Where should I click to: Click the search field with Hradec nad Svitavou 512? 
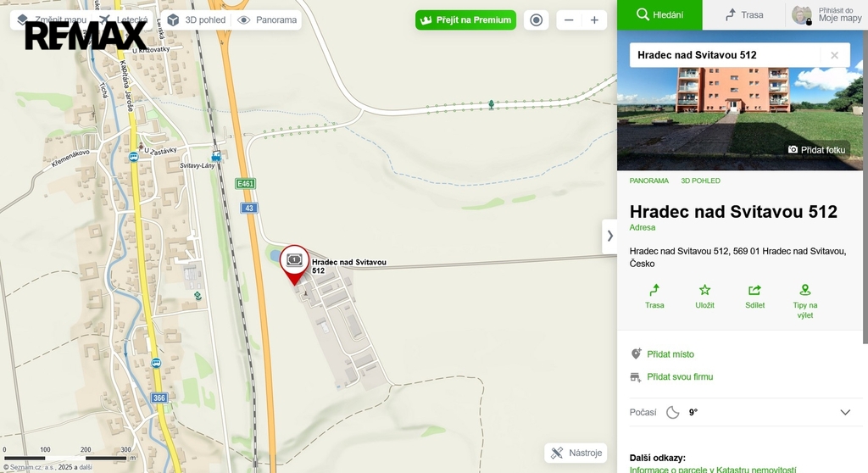point(725,55)
